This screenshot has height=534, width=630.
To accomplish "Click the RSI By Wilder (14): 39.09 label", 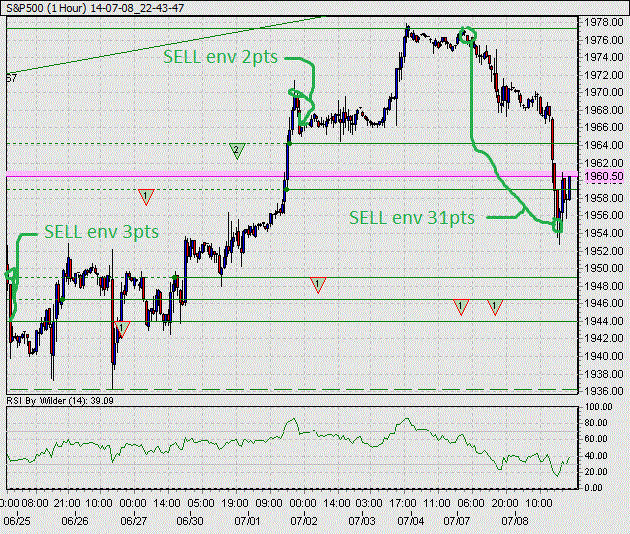I will point(60,401).
